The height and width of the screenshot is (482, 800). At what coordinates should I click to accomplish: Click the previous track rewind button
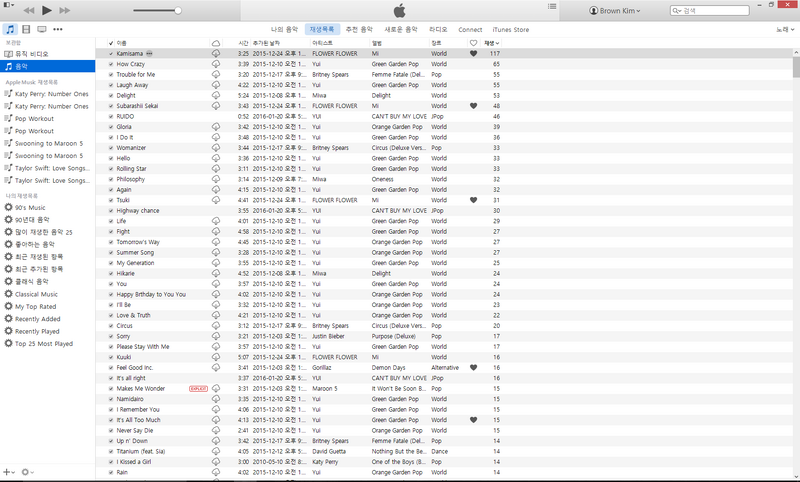tap(29, 10)
